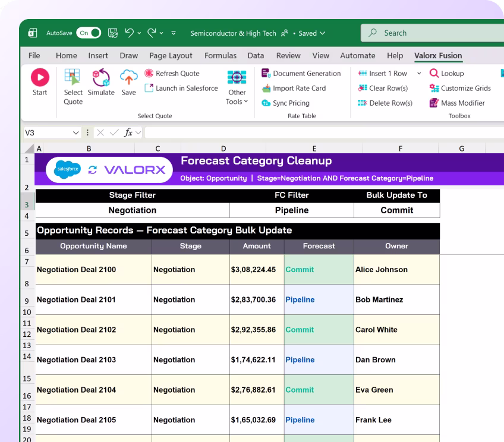The width and height of the screenshot is (504, 442).
Task: Open Mass Modifier
Action: 457,103
